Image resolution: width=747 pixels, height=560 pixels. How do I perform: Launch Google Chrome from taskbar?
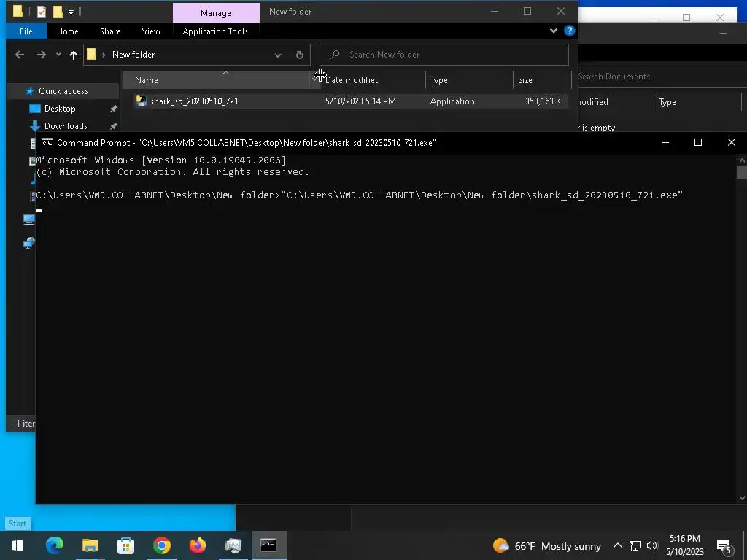coord(162,545)
